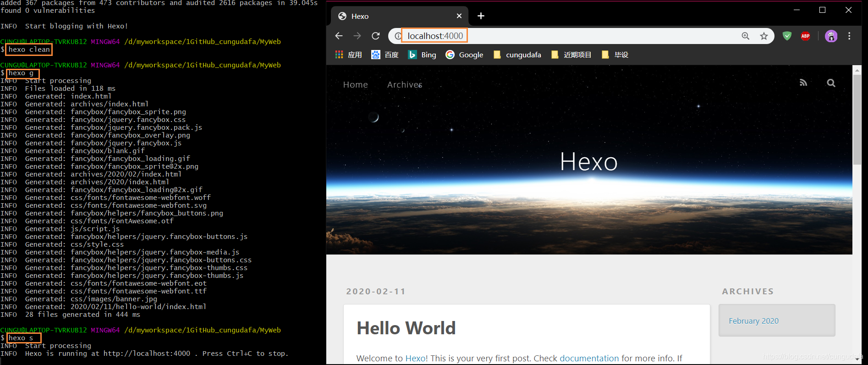Viewport: 868px width, 365px height.
Task: Click the browser vertical scrollbar thumb
Action: [x=857, y=119]
